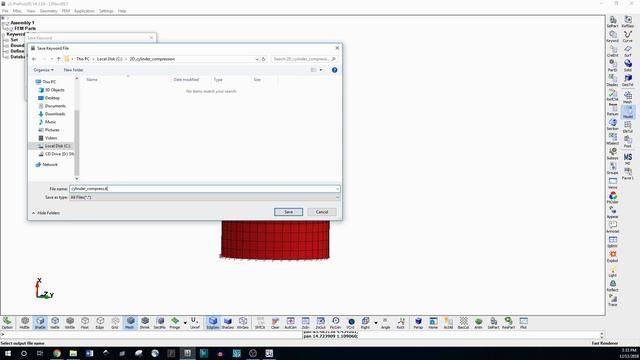Open the Keyword manager icon

tap(613, 36)
